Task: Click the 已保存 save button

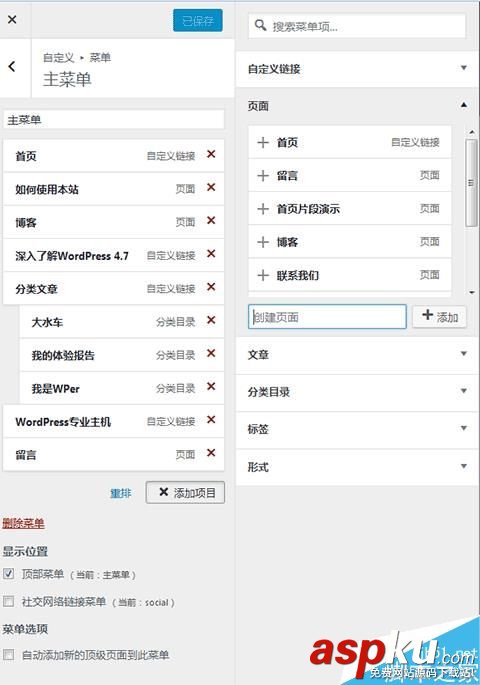Action: pos(198,20)
